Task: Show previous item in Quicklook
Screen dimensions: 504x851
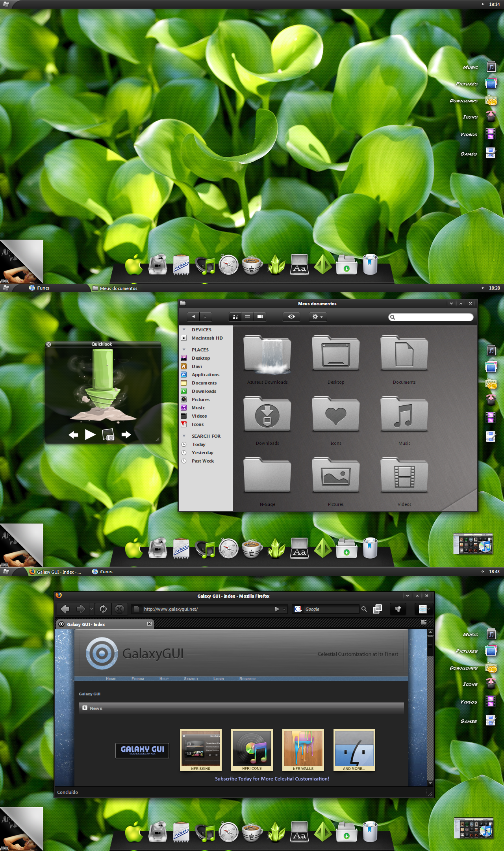Action: [73, 435]
